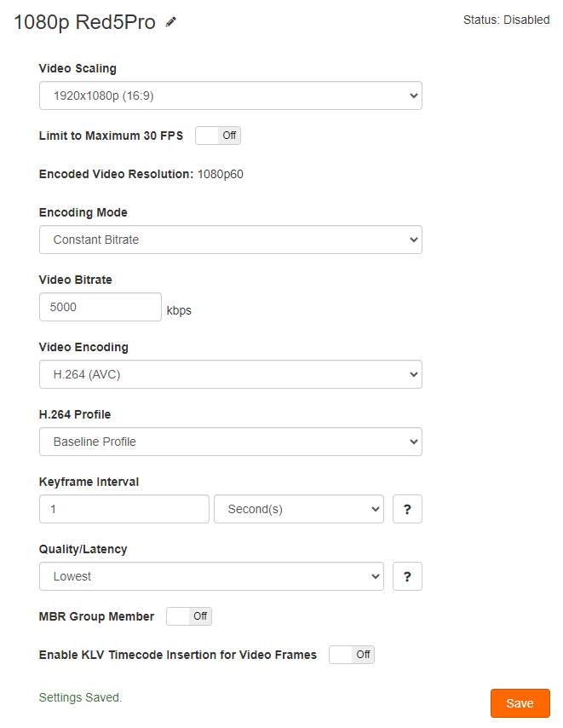Select the H.264 Profile dropdown

(231, 442)
